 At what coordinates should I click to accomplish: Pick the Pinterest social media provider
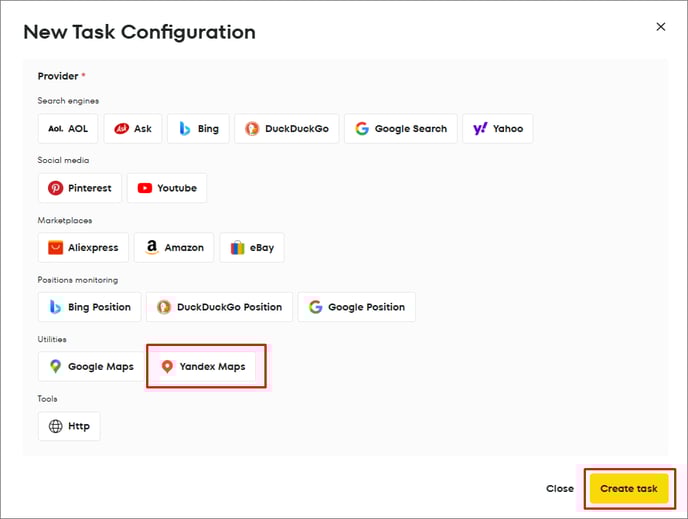click(80, 188)
